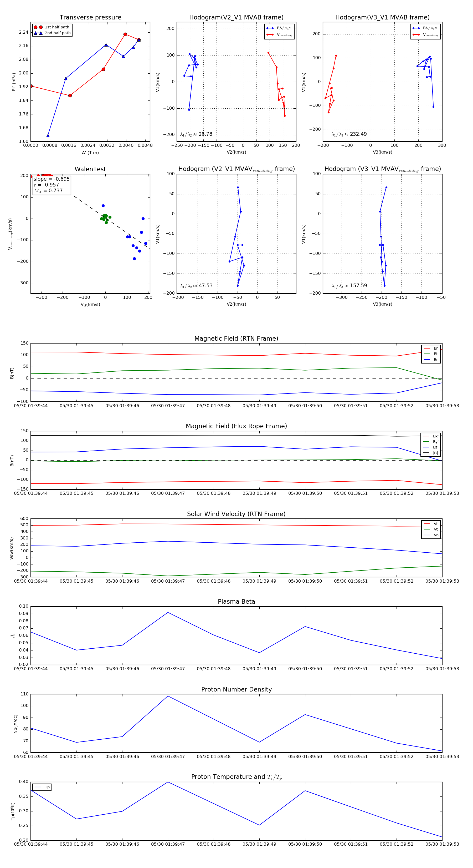
Task: Click the plasma beta peak at 01:39:47
Action: point(168,613)
